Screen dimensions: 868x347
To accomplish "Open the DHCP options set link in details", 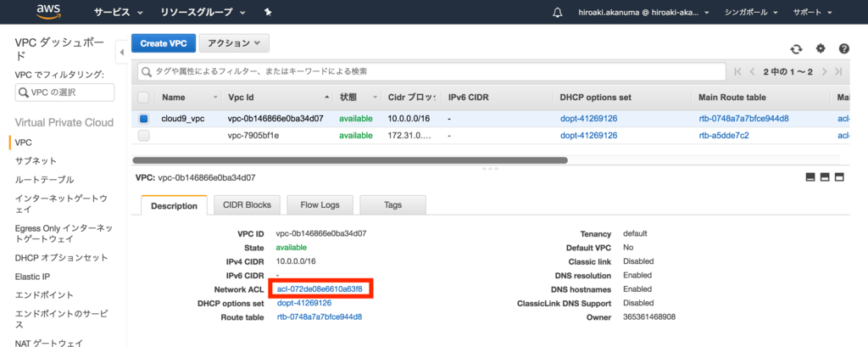I will [x=304, y=303].
